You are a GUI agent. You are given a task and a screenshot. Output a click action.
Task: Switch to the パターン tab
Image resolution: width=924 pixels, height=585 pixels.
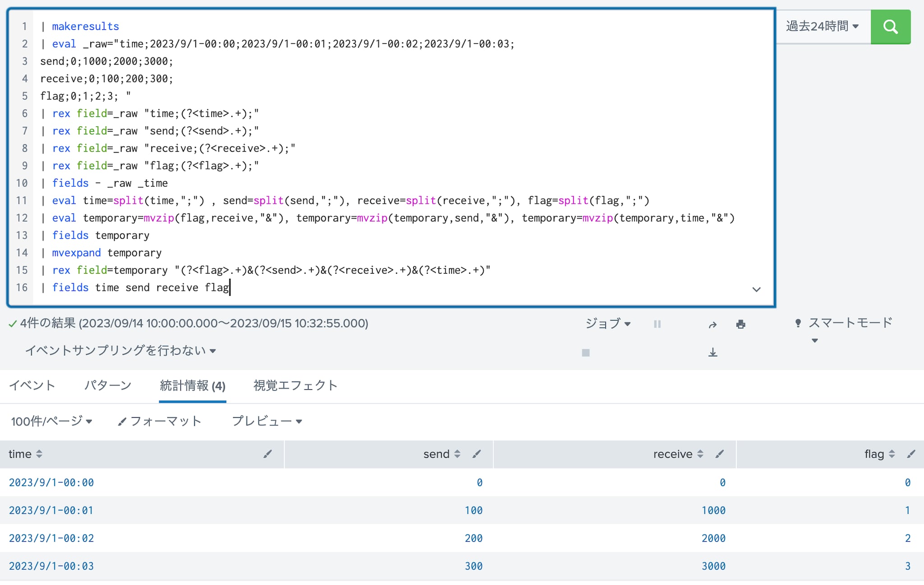pyautogui.click(x=108, y=386)
